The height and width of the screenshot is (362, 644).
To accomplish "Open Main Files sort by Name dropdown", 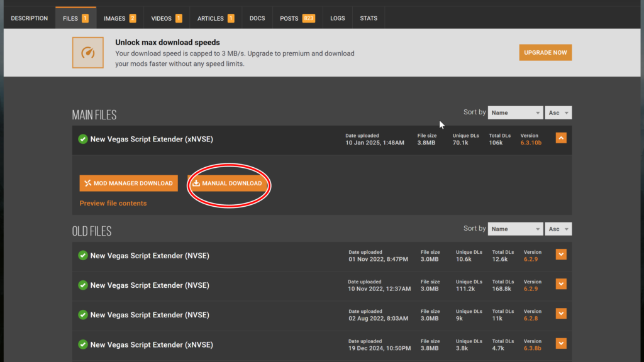I will coord(514,113).
